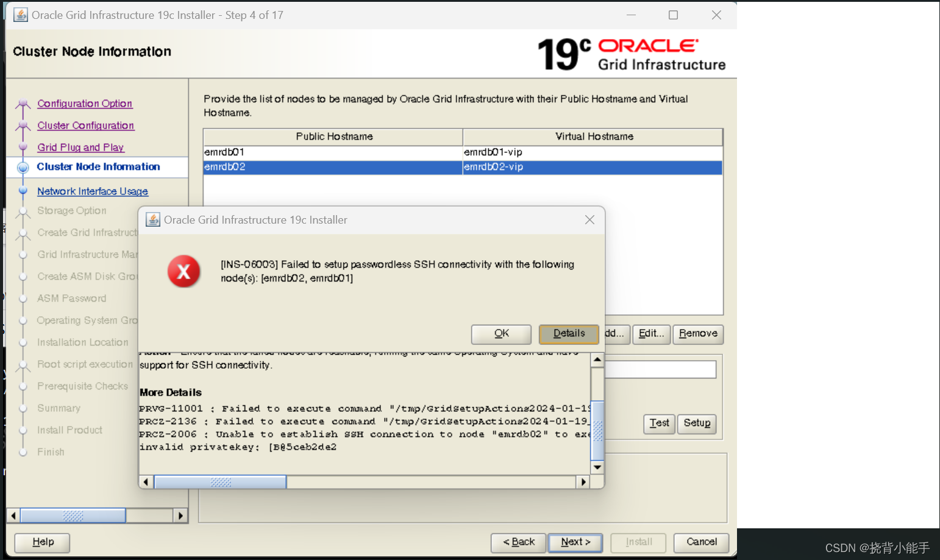This screenshot has width=940, height=560.
Task: Click the More Details heading
Action: click(x=171, y=392)
